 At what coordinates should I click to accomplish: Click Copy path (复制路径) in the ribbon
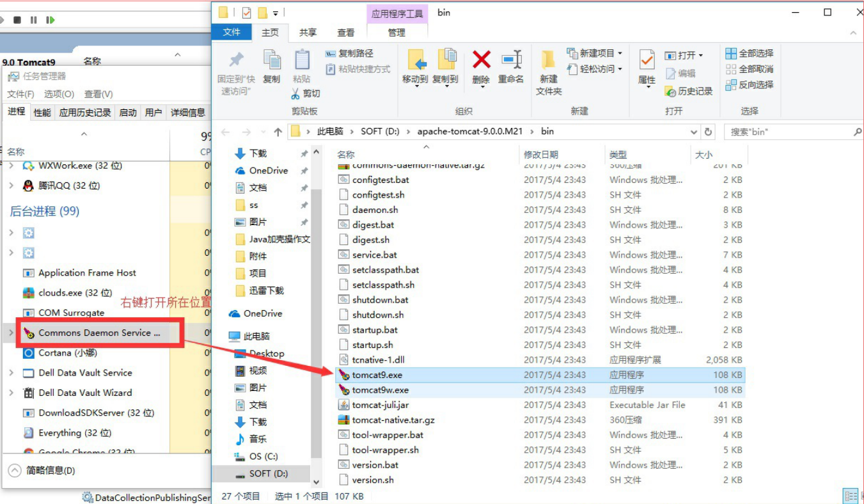[x=350, y=54]
